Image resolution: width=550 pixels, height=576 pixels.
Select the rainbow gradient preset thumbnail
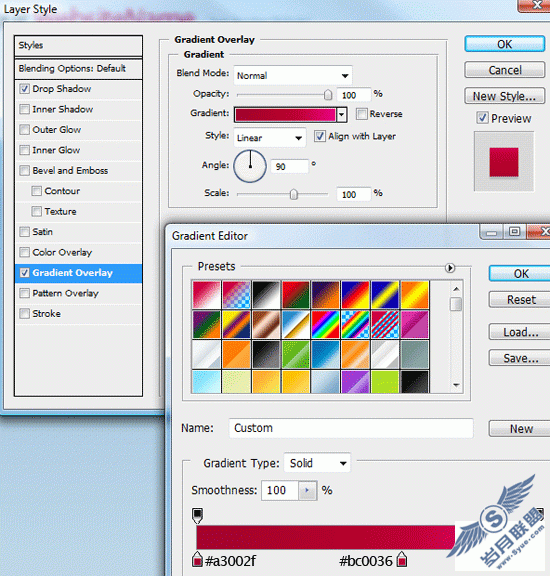pos(325,325)
